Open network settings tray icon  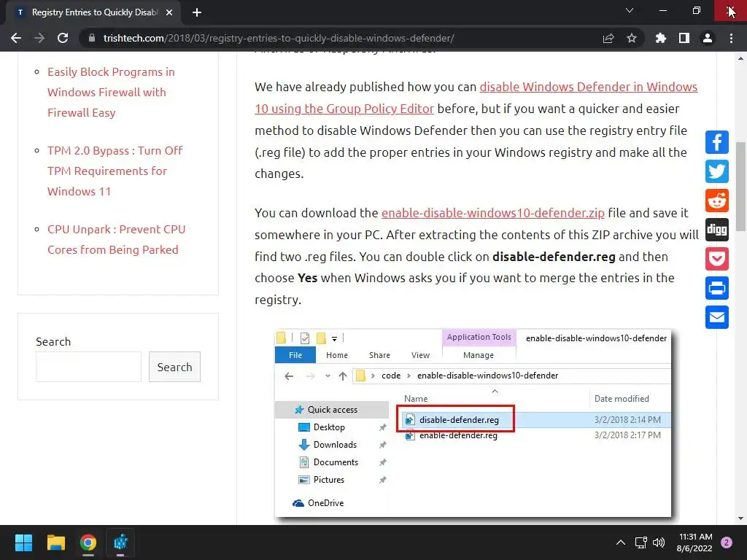tap(640, 542)
